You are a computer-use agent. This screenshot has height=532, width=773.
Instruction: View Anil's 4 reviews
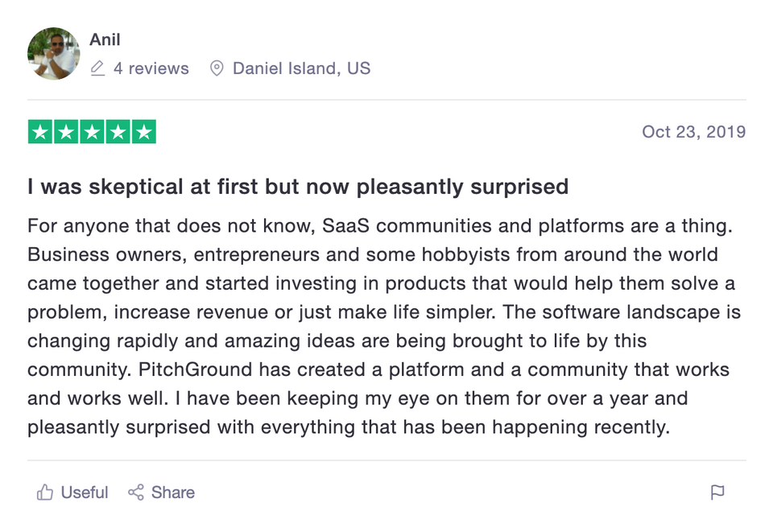point(151,68)
